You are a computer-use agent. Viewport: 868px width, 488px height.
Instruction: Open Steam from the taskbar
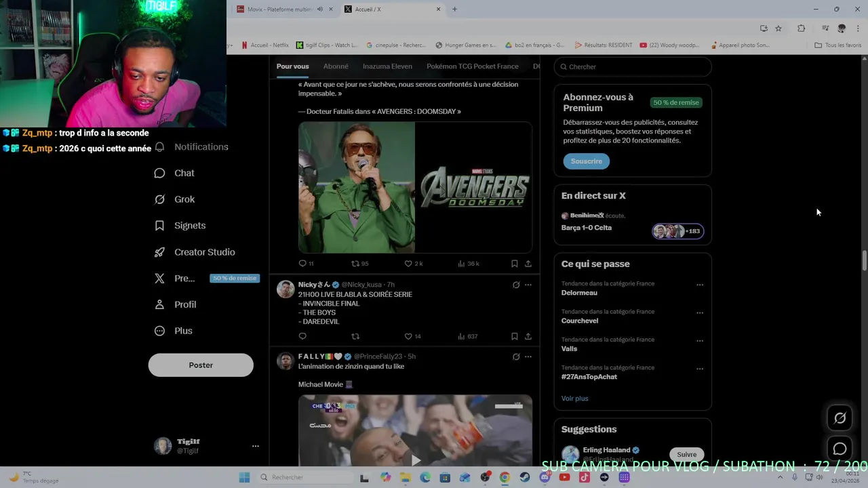point(525,477)
